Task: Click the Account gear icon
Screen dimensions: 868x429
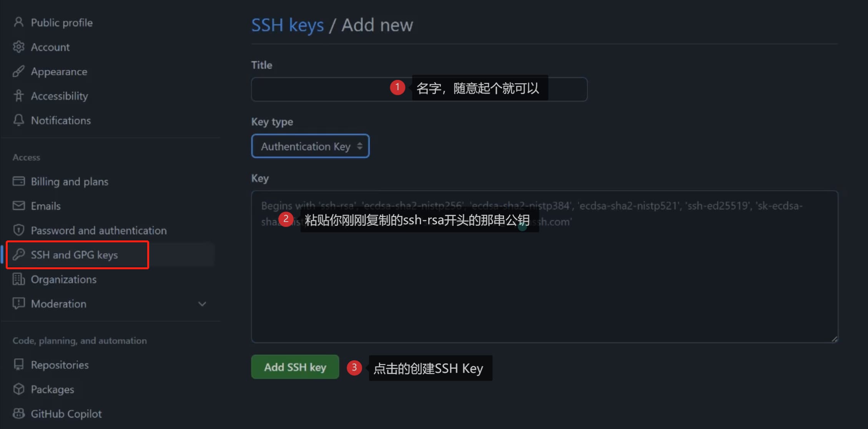Action: click(18, 47)
